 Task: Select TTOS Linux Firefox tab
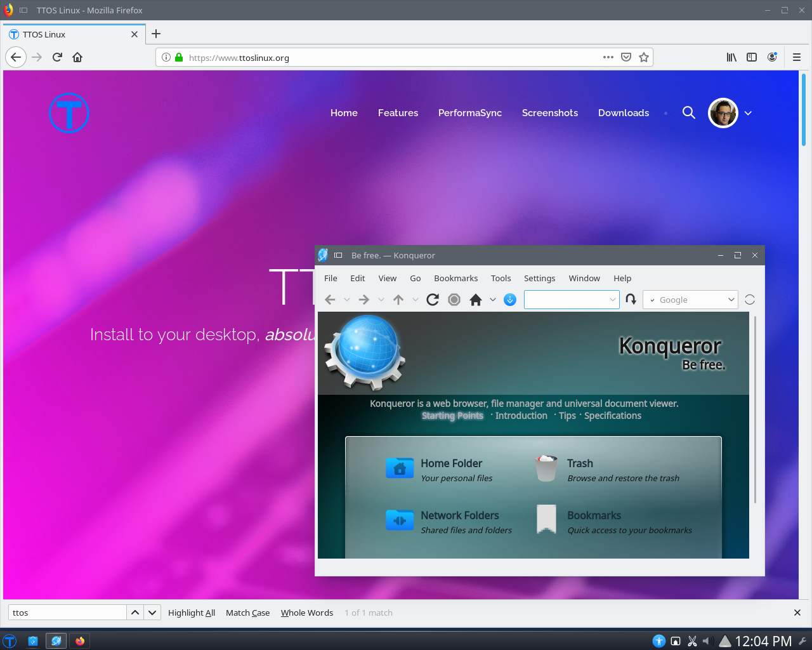[x=74, y=34]
